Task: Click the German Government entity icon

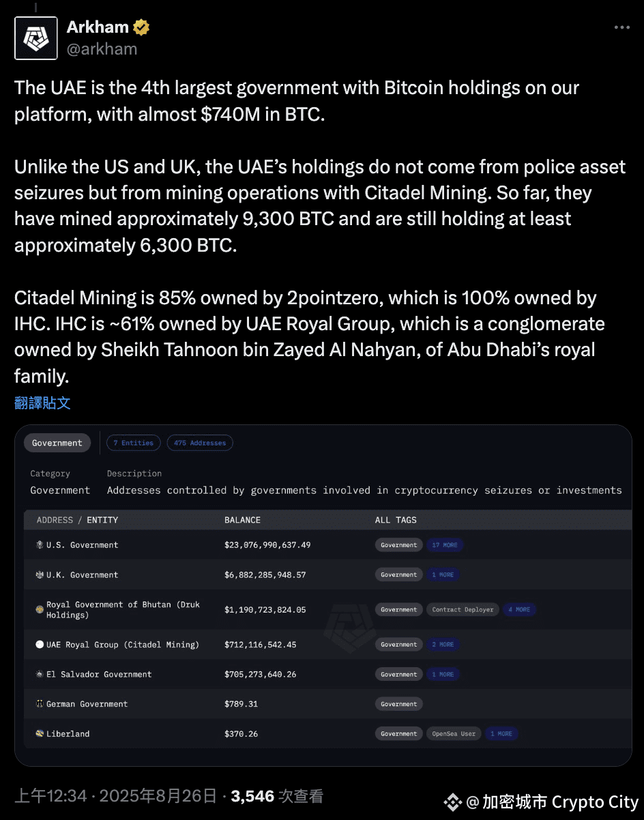Action: [x=40, y=704]
